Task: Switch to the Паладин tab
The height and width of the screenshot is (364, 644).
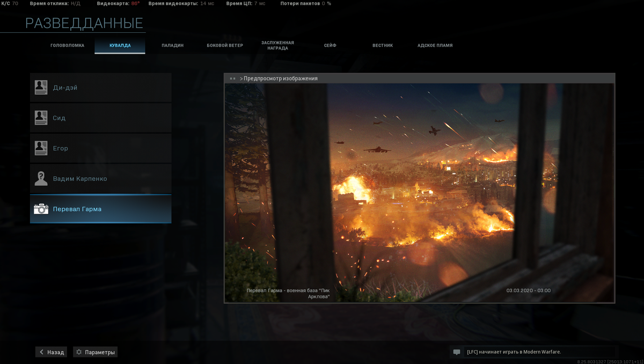Action: coord(172,46)
